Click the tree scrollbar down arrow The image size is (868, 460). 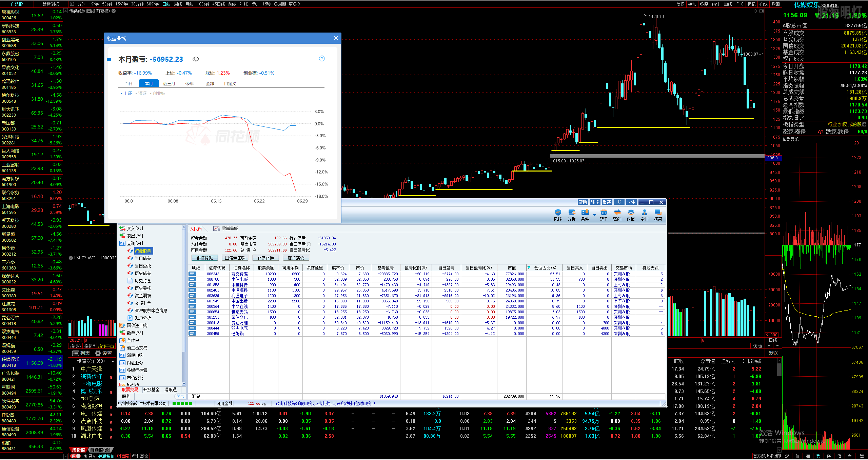[x=184, y=384]
